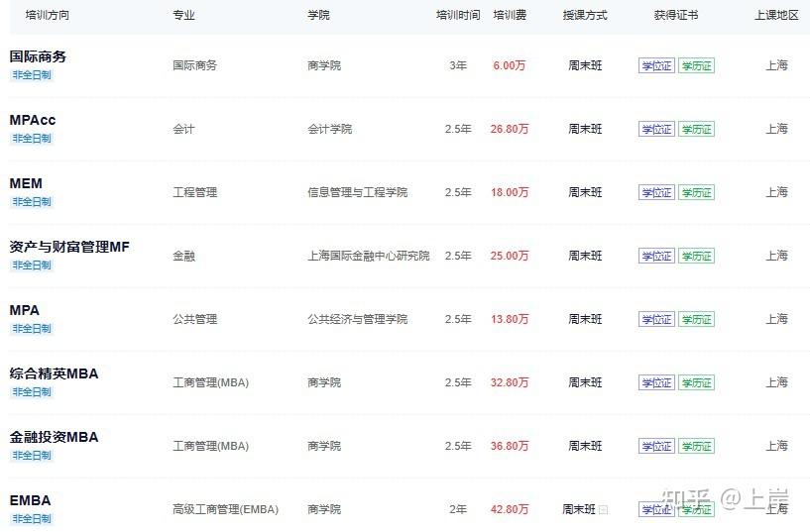Open the MEM program title
This screenshot has height=532, width=810.
coord(26,183)
